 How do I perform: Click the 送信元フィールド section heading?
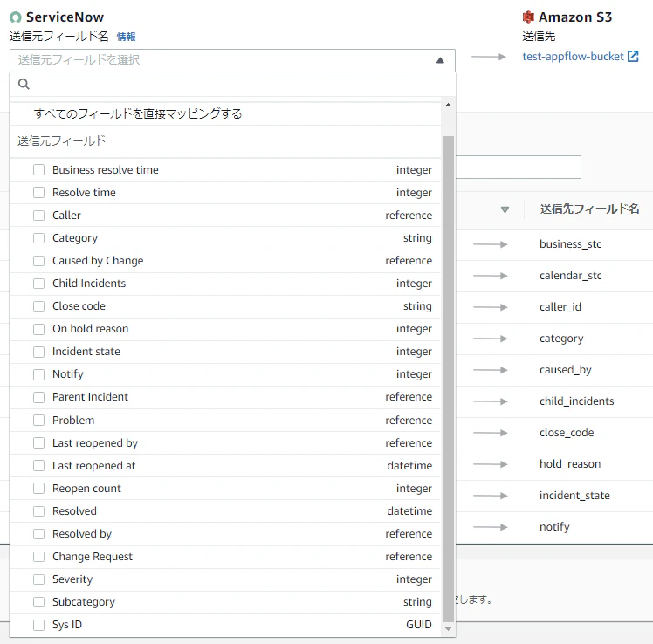[61, 140]
